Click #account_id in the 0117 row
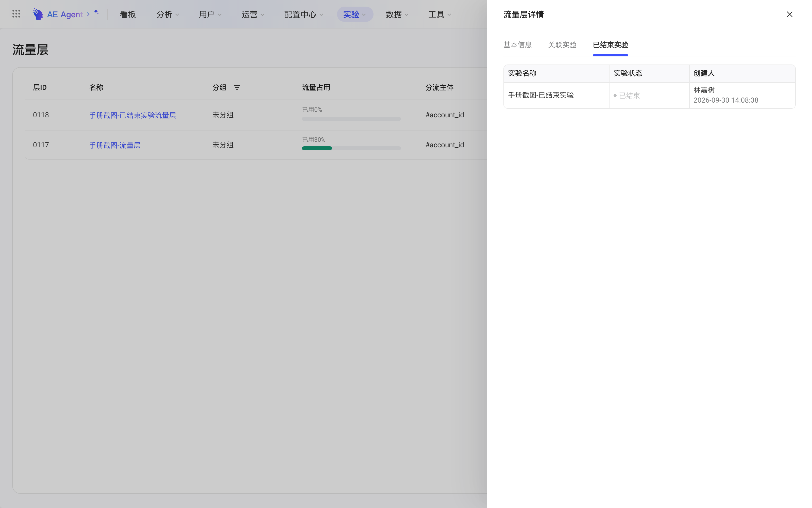The height and width of the screenshot is (508, 812). pyautogui.click(x=445, y=145)
